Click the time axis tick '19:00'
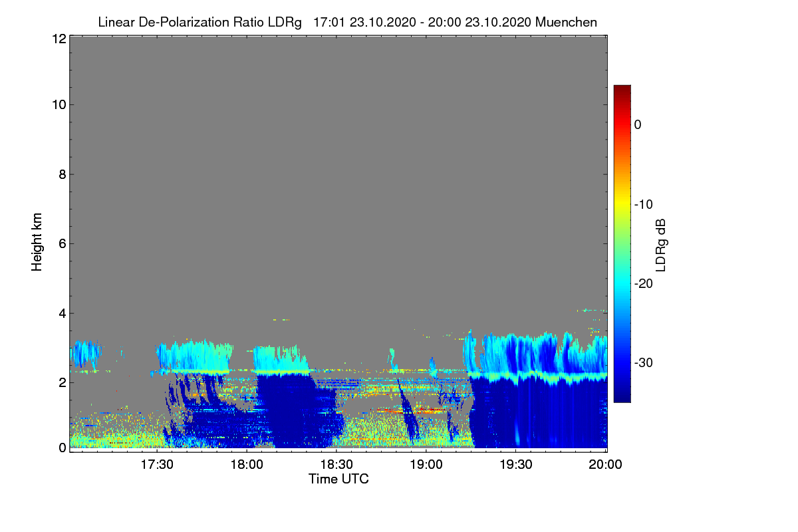The image size is (798, 532). [426, 465]
